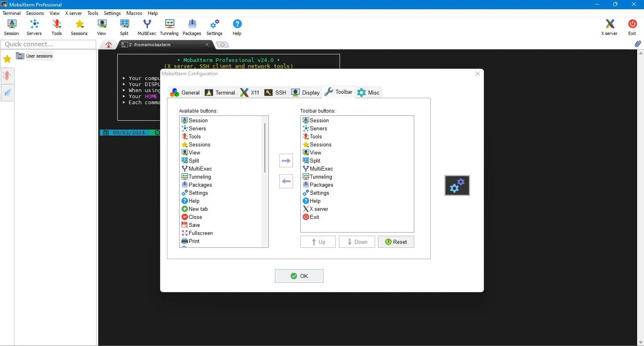Remove the selected toolbar button with the left arrow
Screen dimensions: 644x346
tap(286, 181)
